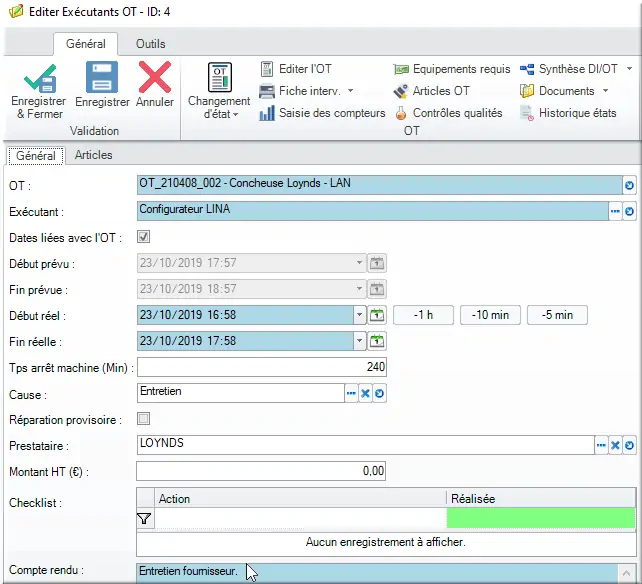642x584 pixels.
Task: Toggle Réparation provisoire checkbox
Action: pos(143,419)
